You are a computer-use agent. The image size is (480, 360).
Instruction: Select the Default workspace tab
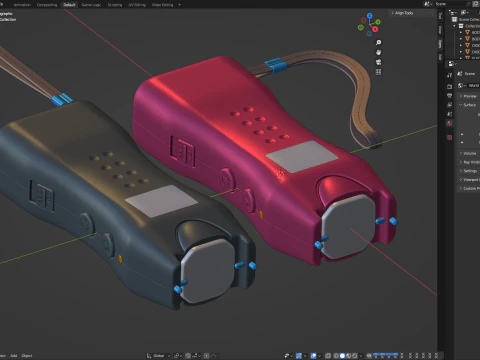tap(69, 5)
